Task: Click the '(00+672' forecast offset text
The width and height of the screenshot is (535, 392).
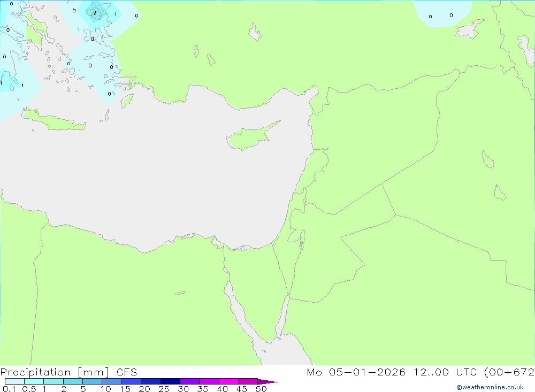Action: [509, 372]
